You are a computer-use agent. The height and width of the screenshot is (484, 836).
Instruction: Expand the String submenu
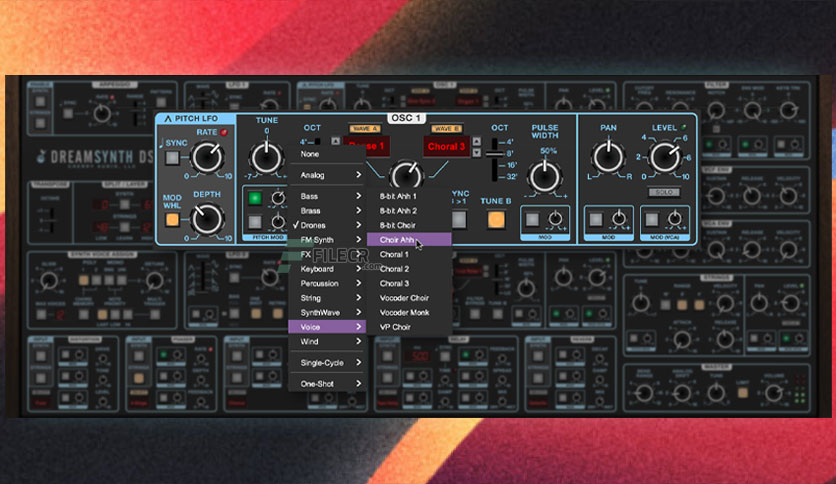(x=327, y=298)
